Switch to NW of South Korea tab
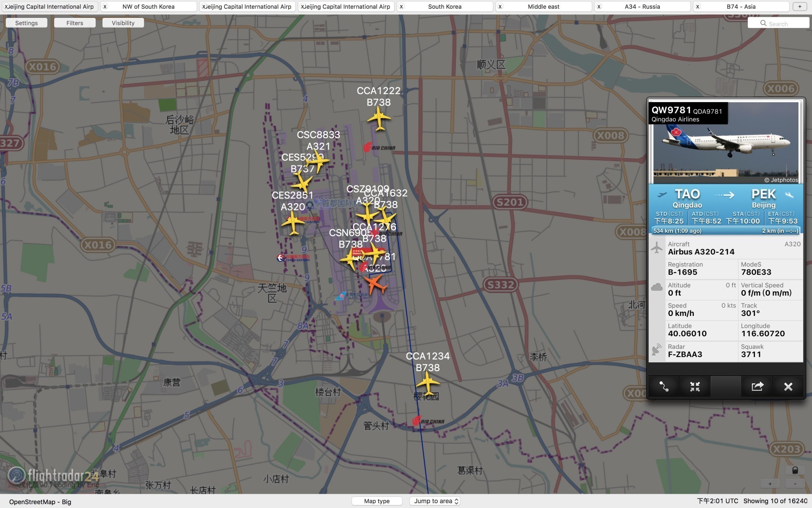This screenshot has height=508, width=812. pos(148,7)
